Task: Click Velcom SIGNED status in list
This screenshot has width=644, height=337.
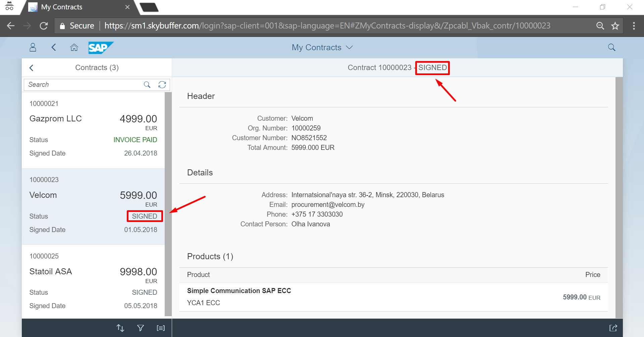Action: [145, 216]
